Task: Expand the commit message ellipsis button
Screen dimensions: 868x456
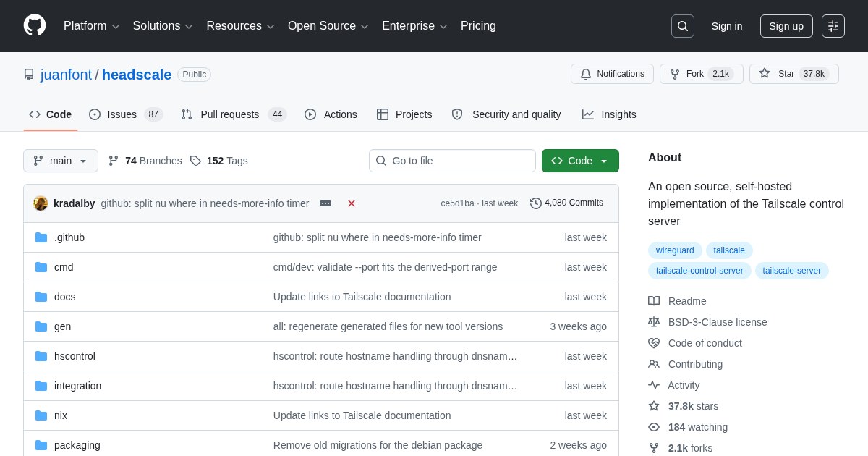Action: point(325,203)
